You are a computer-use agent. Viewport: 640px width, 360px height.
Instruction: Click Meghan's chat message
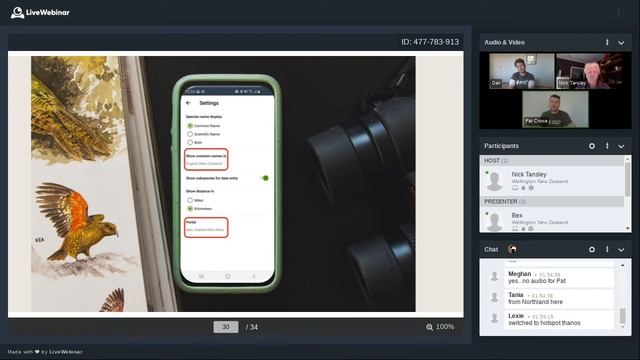click(560, 278)
